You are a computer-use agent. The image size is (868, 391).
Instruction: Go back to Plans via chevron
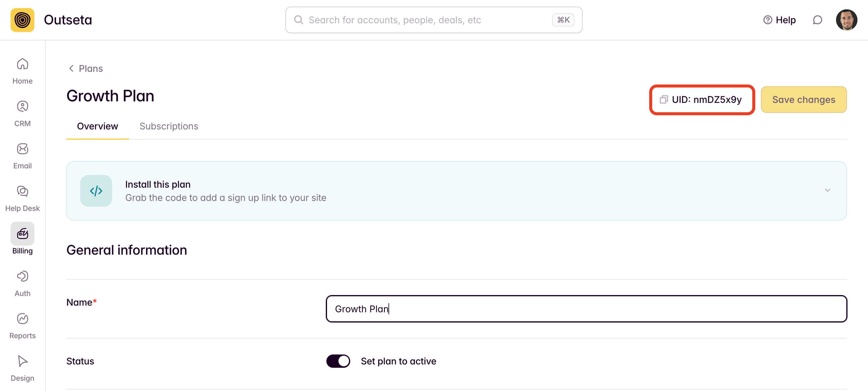click(71, 68)
